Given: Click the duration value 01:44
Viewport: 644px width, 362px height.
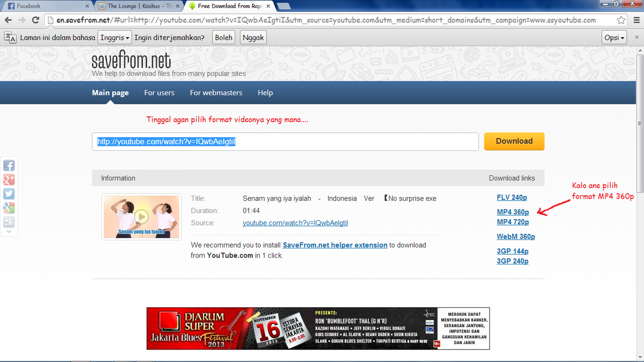Looking at the screenshot, I should tap(251, 211).
